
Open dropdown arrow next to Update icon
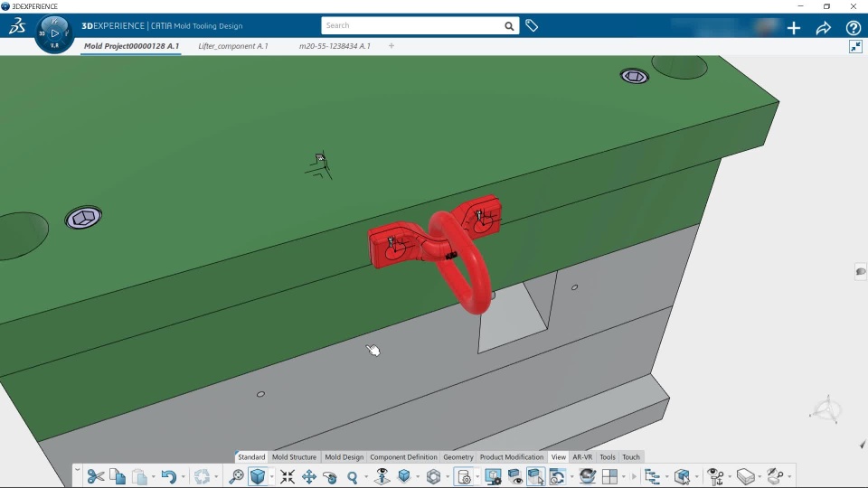pyautogui.click(x=216, y=477)
